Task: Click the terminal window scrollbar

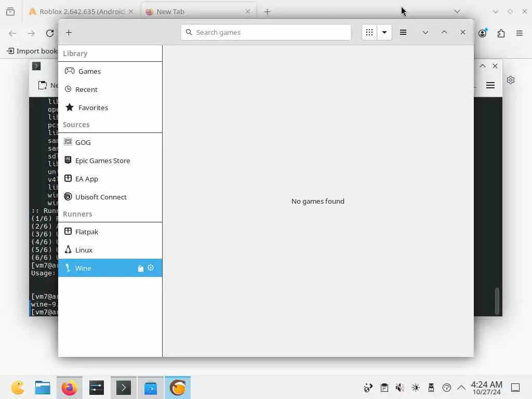Action: 497,301
